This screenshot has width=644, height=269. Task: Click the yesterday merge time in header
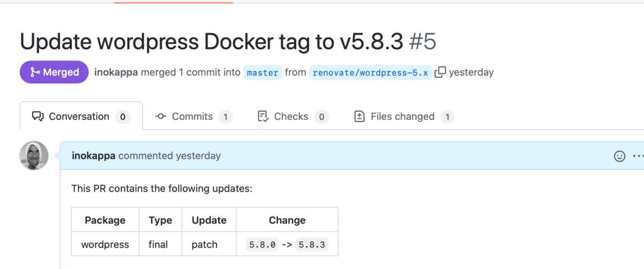[471, 72]
